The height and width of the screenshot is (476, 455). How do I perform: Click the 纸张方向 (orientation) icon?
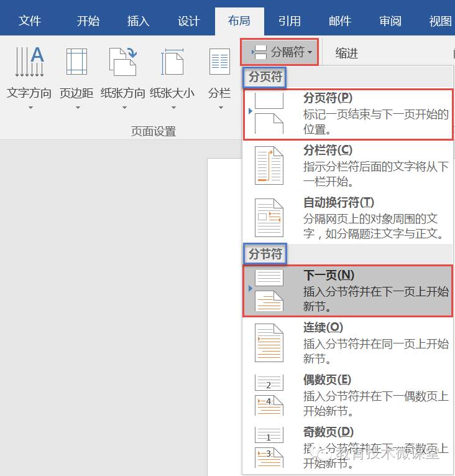[x=123, y=62]
